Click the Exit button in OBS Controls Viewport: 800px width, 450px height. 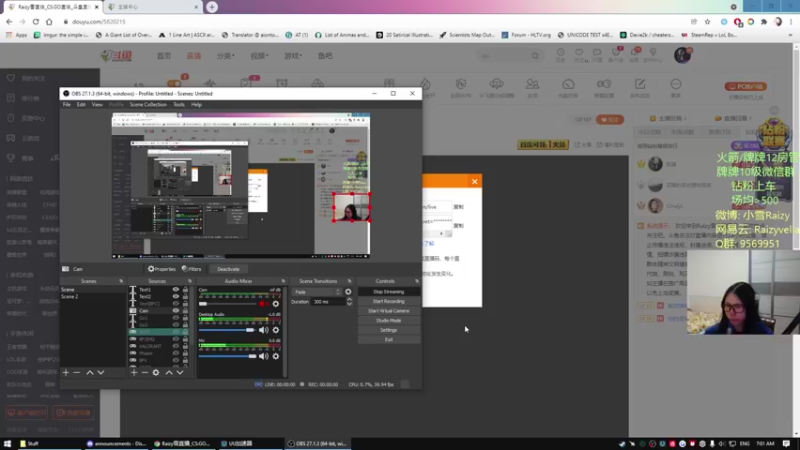tap(389, 340)
